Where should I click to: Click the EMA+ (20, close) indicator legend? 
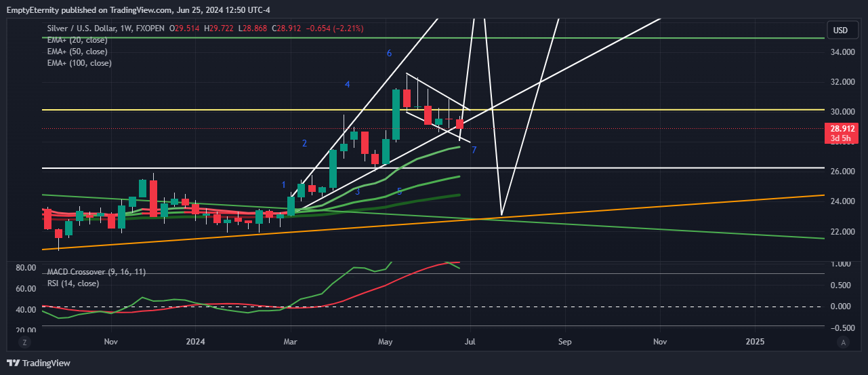77,40
